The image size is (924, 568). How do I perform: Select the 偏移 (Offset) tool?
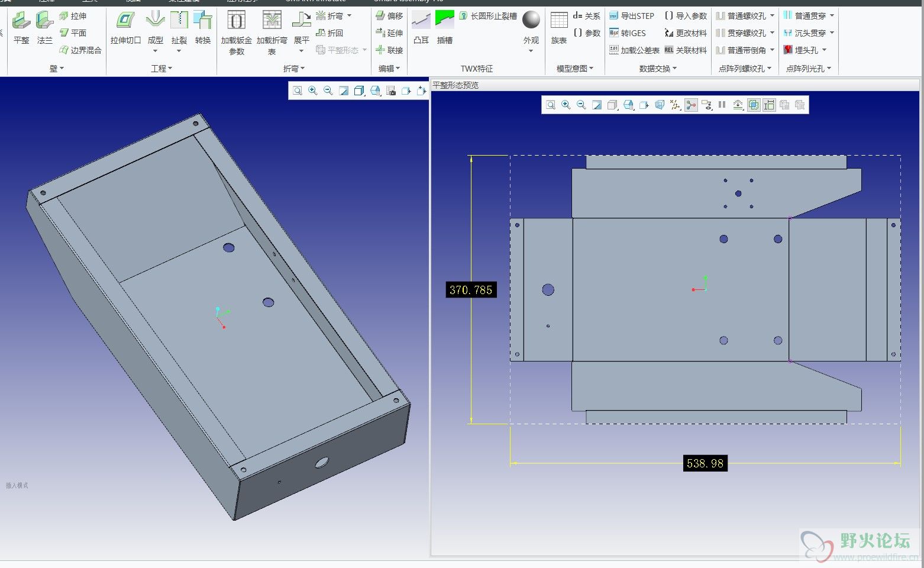point(389,16)
